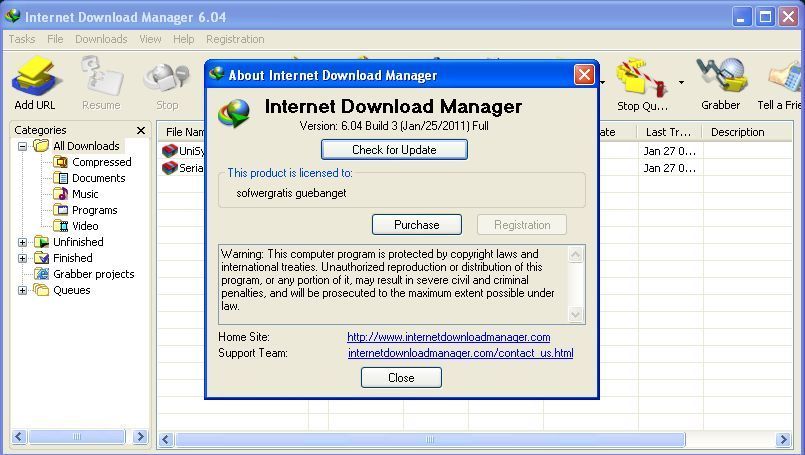Click the UniSy file's archive icon

point(169,151)
